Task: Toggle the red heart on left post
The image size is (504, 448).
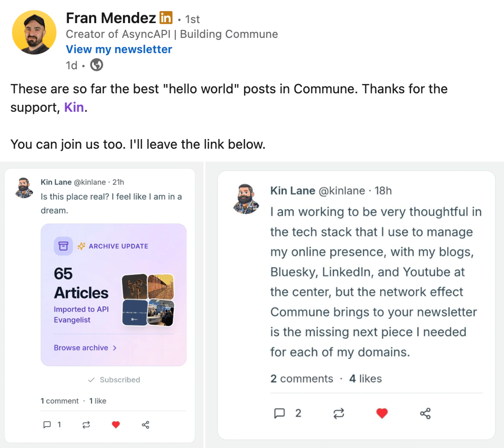Action: click(116, 425)
